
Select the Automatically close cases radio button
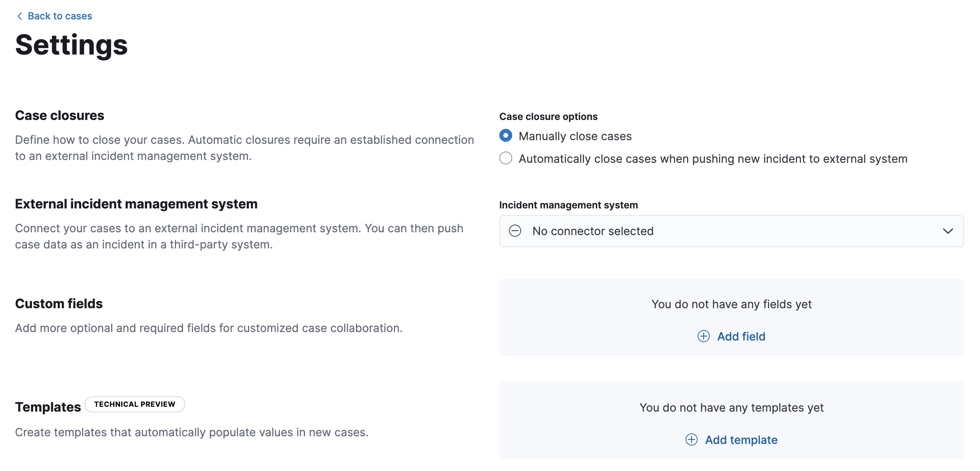pyautogui.click(x=505, y=158)
